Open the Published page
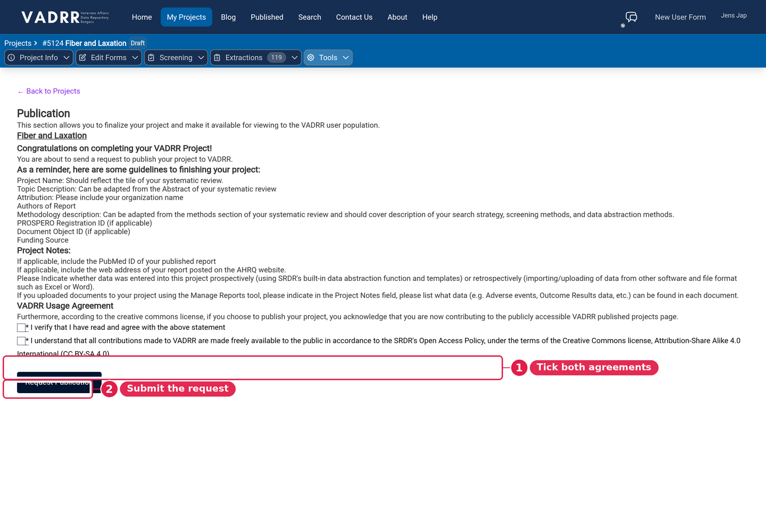Image resolution: width=766 pixels, height=532 pixels. click(x=267, y=17)
